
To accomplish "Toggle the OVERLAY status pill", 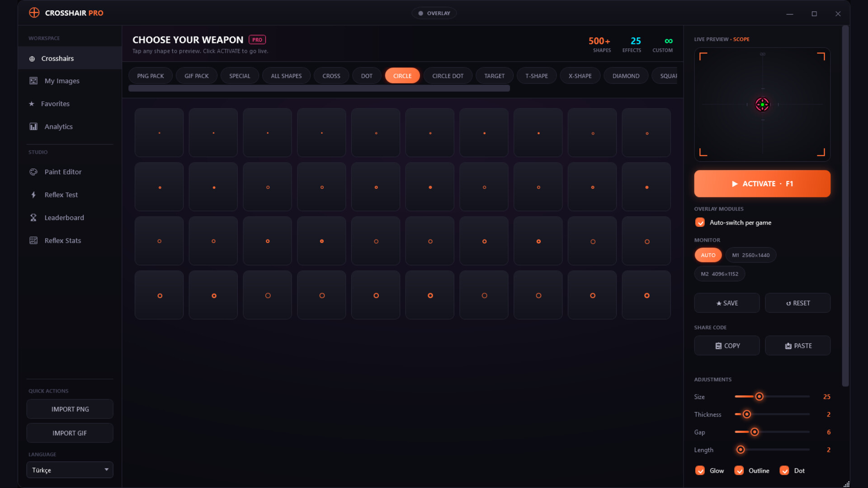I will click(x=434, y=13).
